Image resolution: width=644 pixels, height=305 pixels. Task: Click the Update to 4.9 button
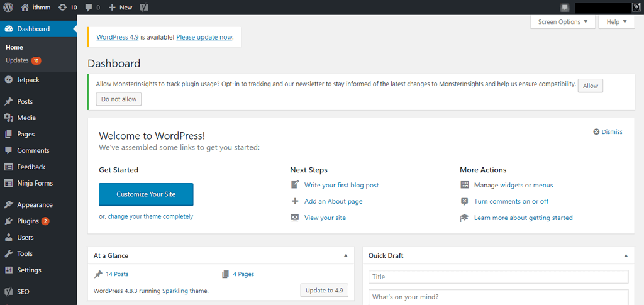coord(325,291)
